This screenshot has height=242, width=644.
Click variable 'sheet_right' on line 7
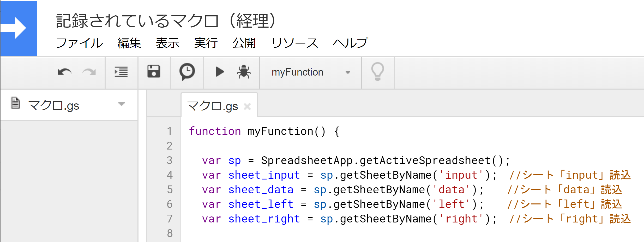click(x=264, y=219)
